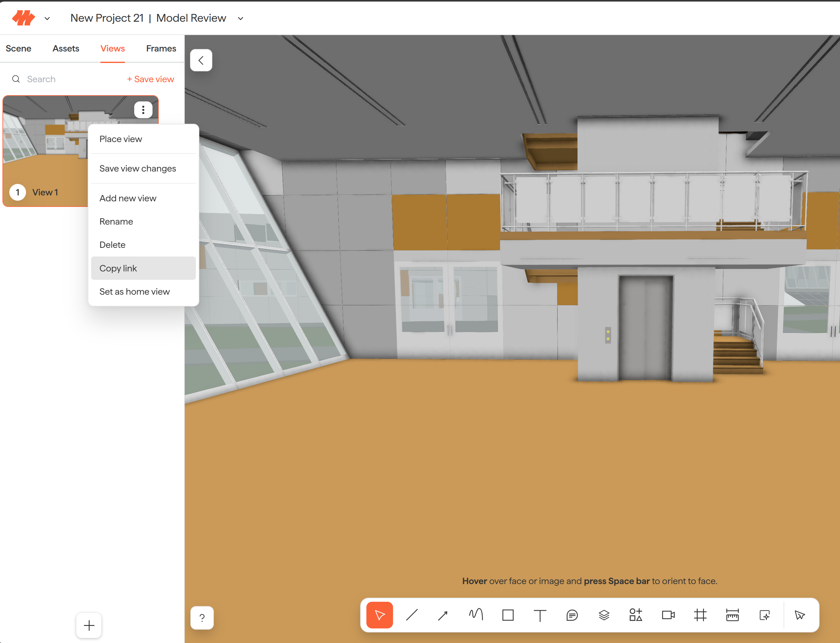Click the layers stack icon
Image resolution: width=840 pixels, height=643 pixels.
pos(604,615)
